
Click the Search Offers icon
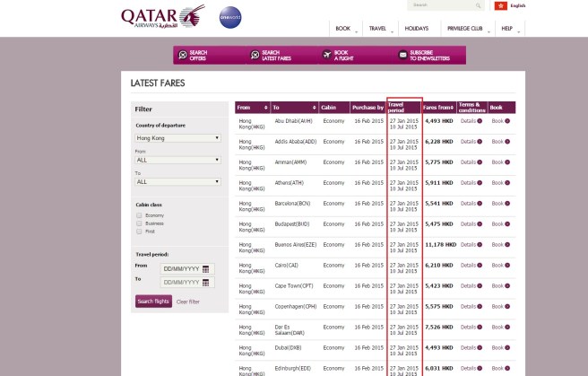pos(183,55)
